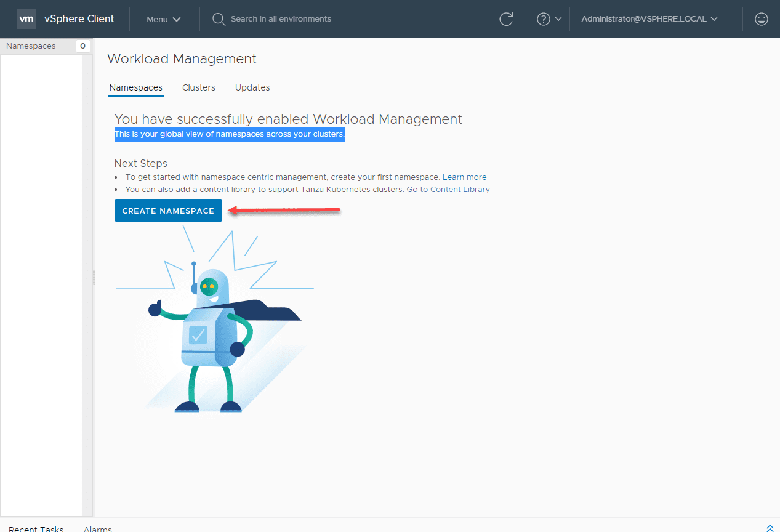Screen dimensions: 780x532
Task: Follow the Go to Content Library link
Action: [448, 189]
